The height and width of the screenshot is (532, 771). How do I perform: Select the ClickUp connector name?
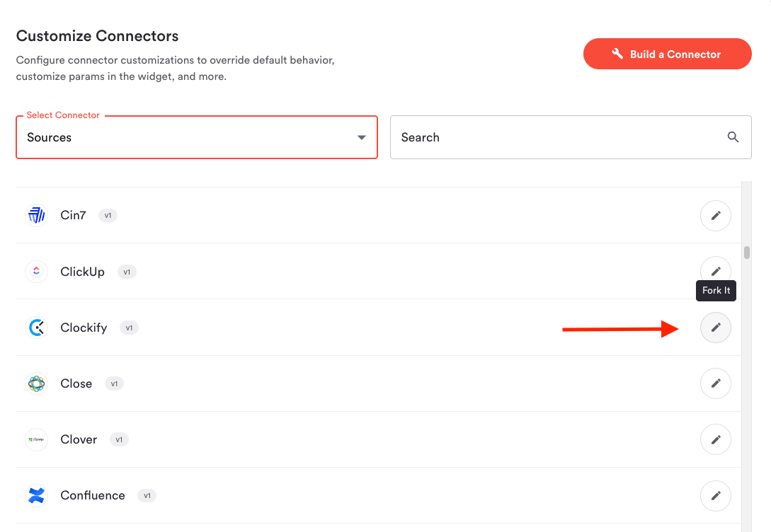tap(83, 272)
